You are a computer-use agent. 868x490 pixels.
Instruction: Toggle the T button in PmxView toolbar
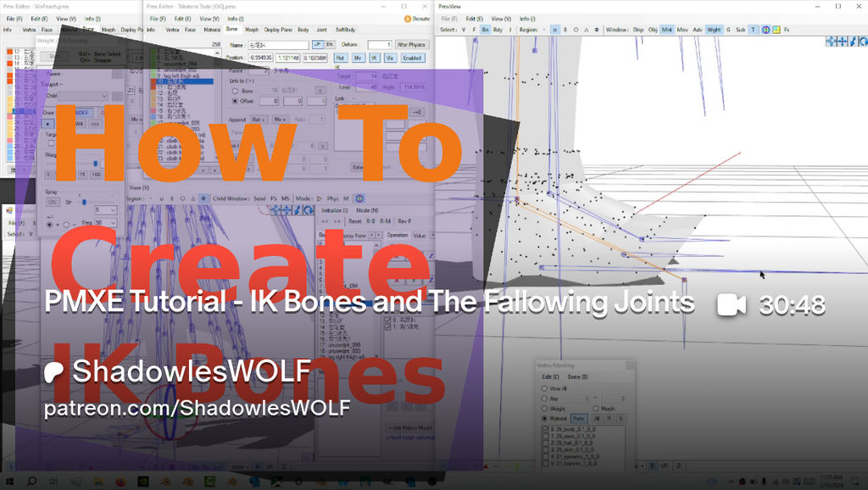point(754,30)
